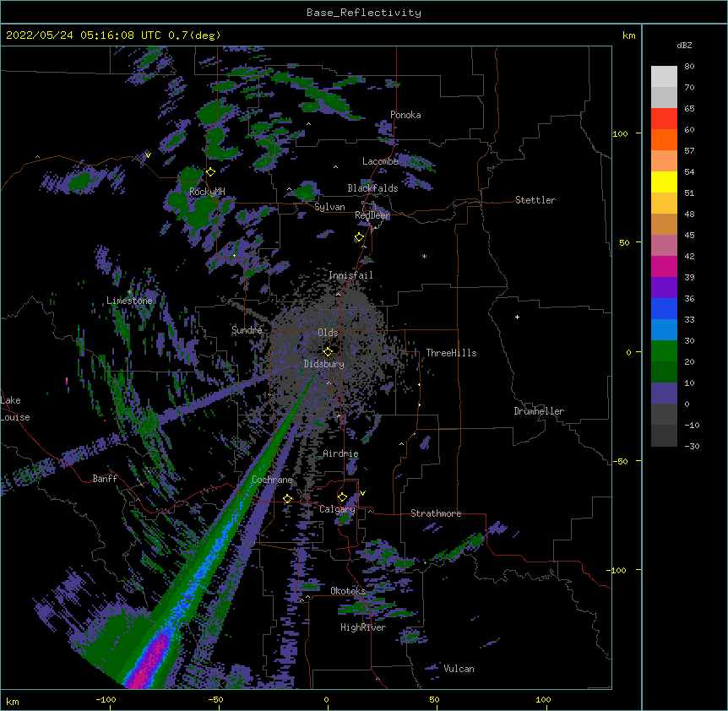Click the Sylvan label
The width and height of the screenshot is (728, 711).
(329, 207)
